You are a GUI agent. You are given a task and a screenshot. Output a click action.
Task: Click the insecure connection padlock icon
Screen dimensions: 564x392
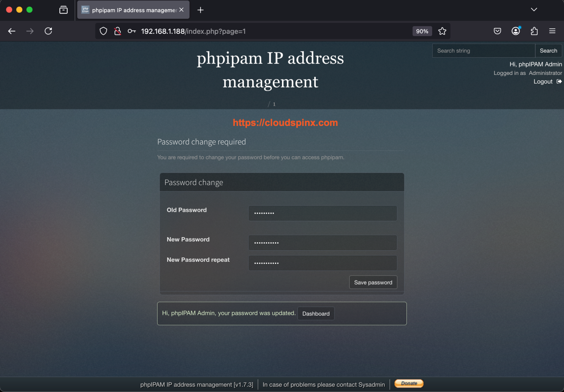click(117, 31)
